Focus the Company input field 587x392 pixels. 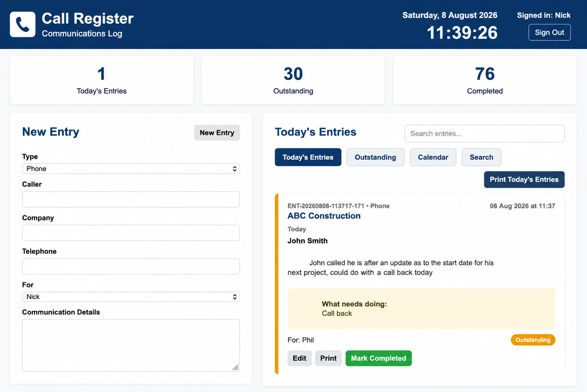coord(131,233)
